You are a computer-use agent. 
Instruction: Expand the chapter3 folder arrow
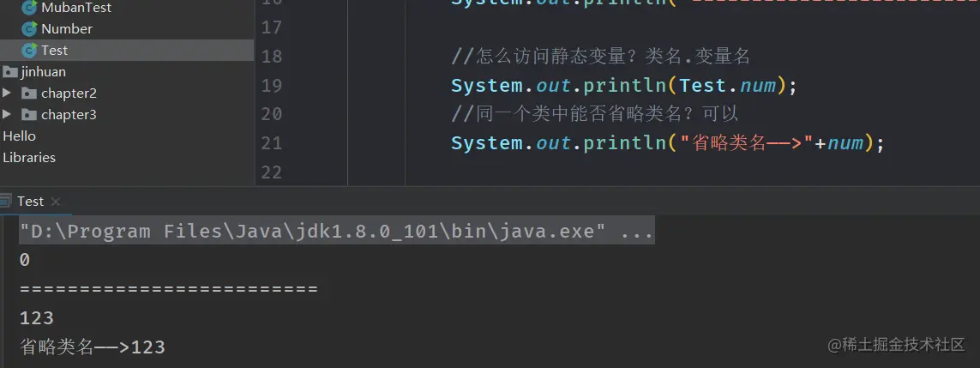[7, 114]
